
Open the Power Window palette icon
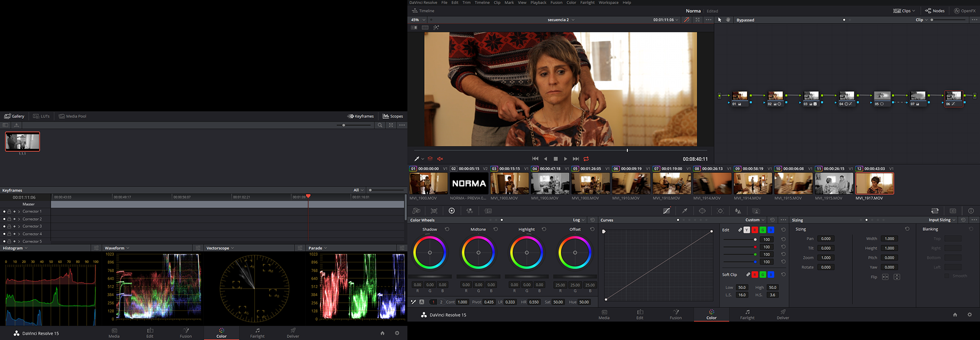[x=702, y=211]
